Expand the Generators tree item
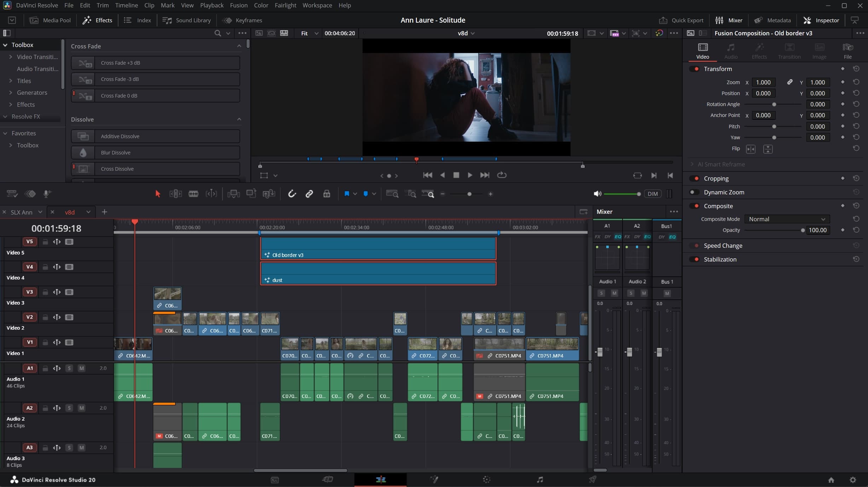 point(11,93)
